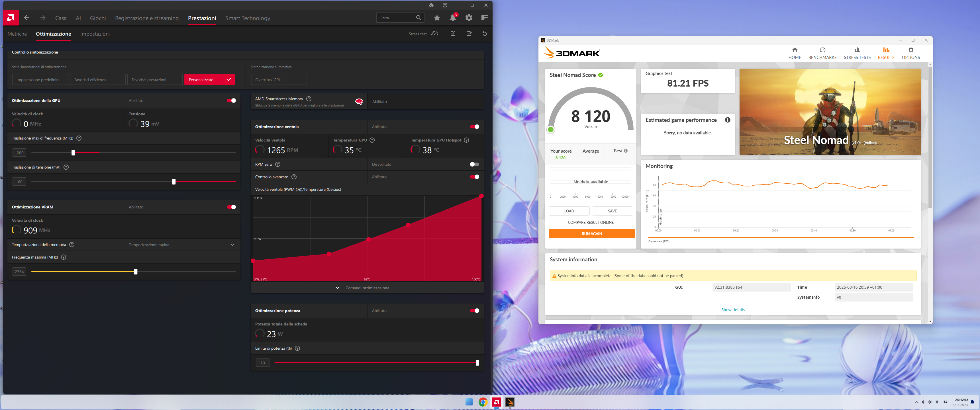Switch to Impostazioni subtab
Screen dimensions: 980x410
(x=95, y=34)
